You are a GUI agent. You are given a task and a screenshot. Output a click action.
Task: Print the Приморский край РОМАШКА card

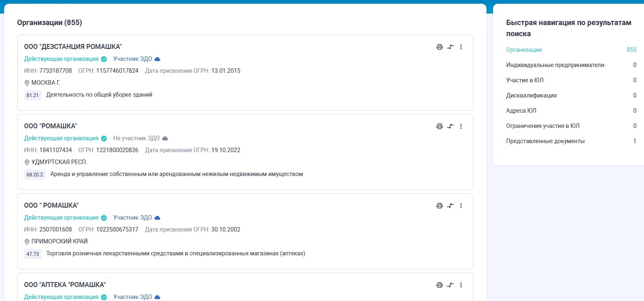[439, 206]
